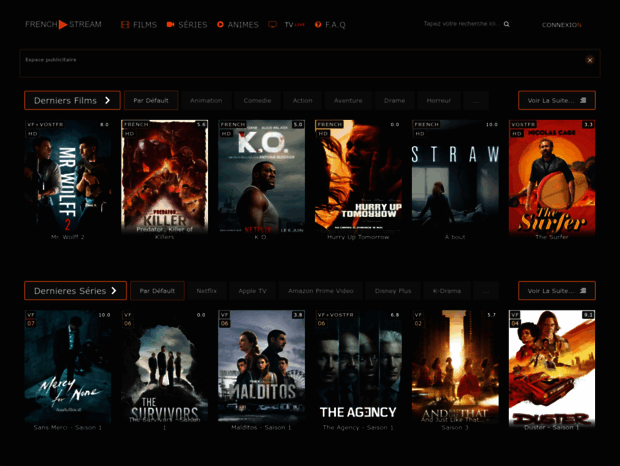
Task: Open The Survivors Saison 1 poster
Action: click(x=164, y=367)
